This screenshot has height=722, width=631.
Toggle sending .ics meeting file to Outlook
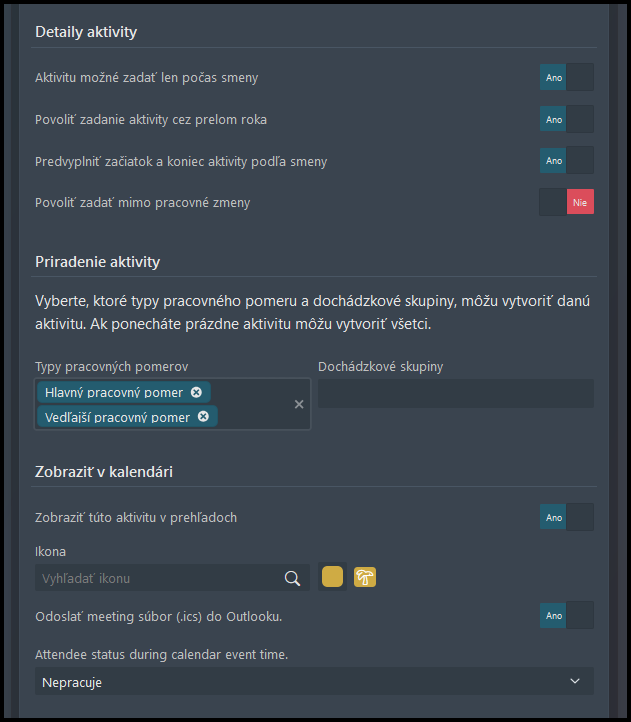567,616
